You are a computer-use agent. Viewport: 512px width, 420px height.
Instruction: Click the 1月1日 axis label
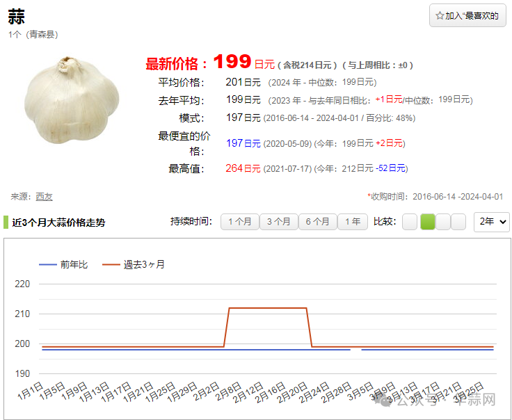tap(31, 391)
